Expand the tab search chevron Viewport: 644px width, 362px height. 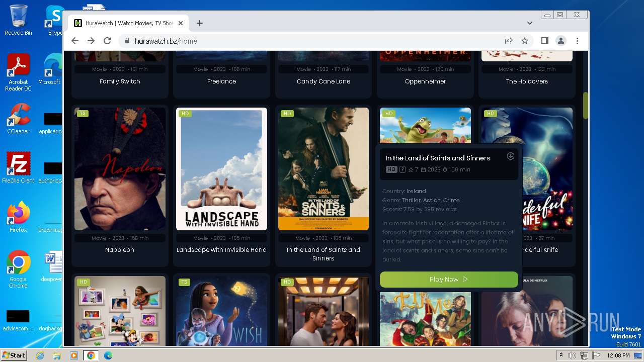[530, 23]
